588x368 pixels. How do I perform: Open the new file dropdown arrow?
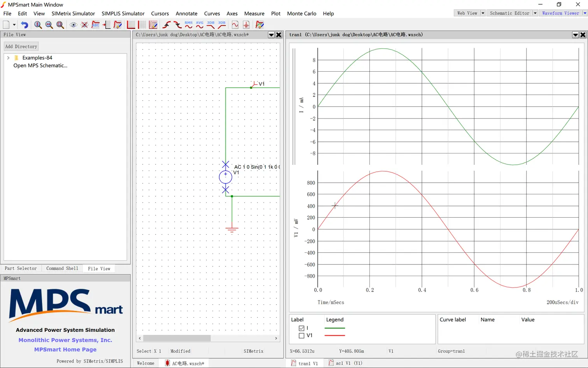click(x=14, y=25)
